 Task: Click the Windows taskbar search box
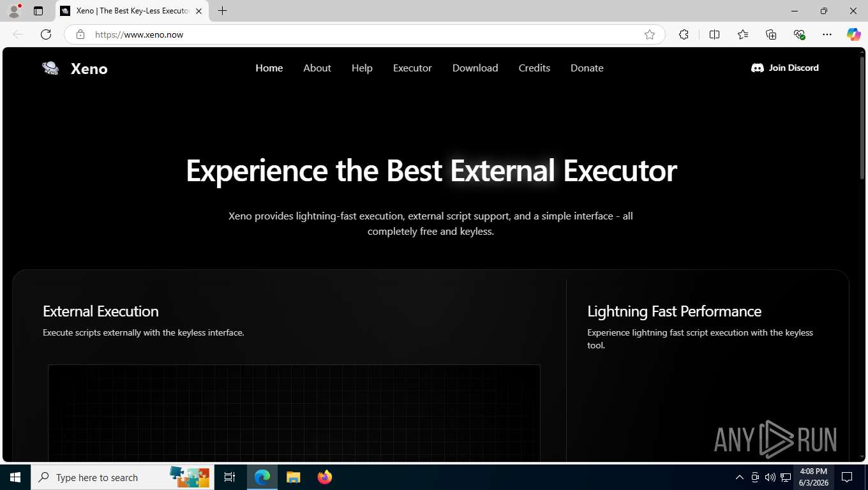(121, 477)
